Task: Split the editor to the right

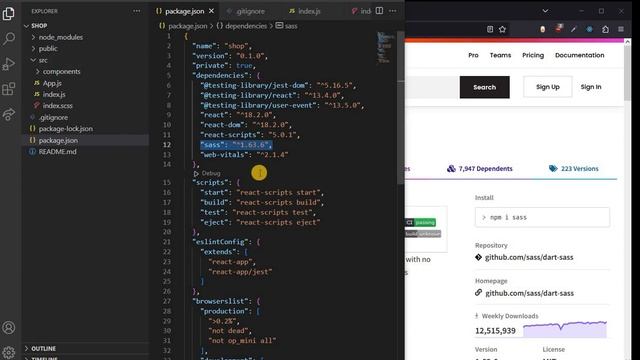Action: tap(379, 11)
